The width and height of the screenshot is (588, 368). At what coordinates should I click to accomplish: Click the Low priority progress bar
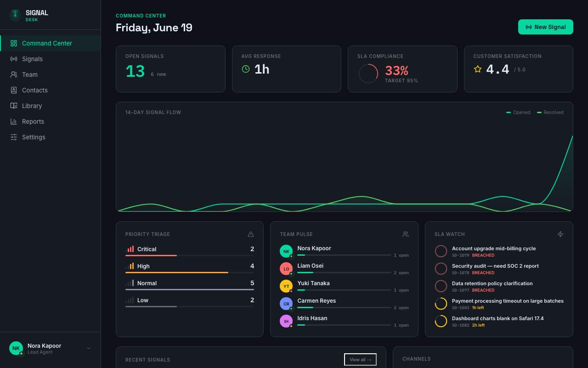click(x=190, y=306)
